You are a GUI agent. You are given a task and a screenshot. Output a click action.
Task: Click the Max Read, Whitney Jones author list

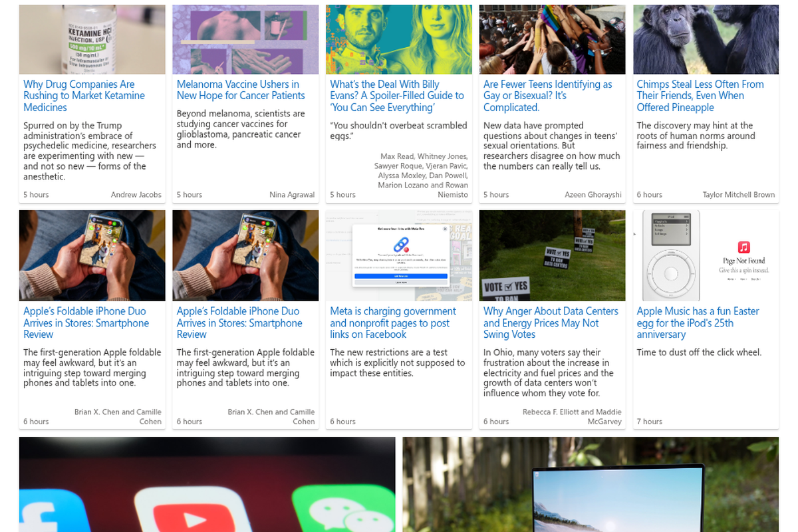coord(421,176)
